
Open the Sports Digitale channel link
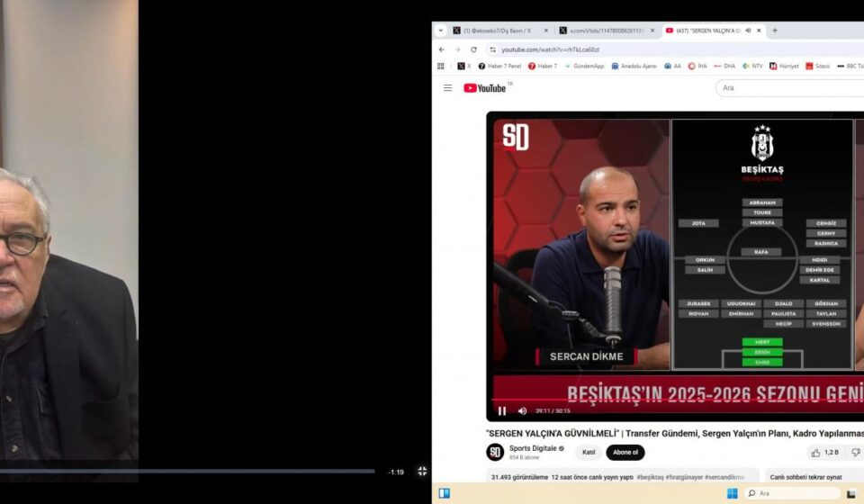click(x=532, y=448)
